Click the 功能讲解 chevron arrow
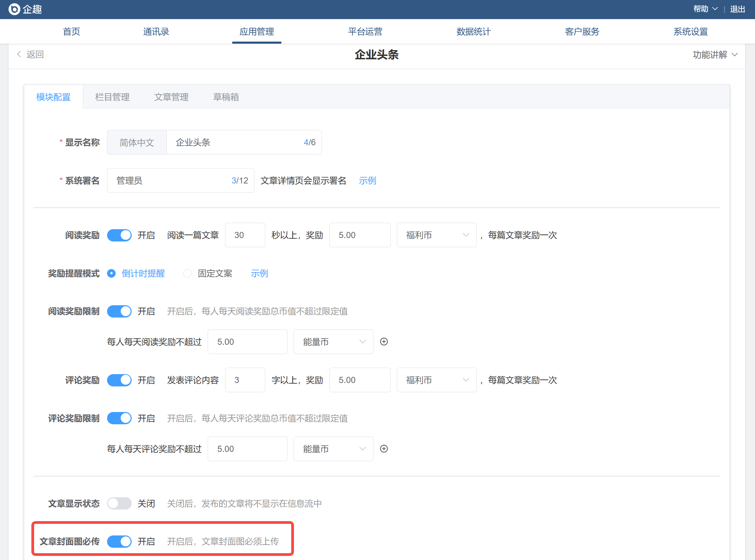Viewport: 755px width, 560px height. (735, 55)
